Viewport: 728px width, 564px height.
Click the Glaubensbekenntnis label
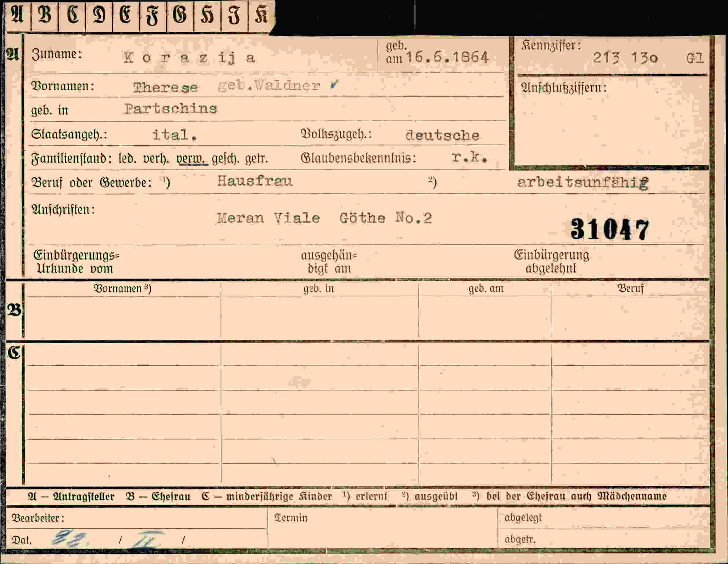[359, 158]
